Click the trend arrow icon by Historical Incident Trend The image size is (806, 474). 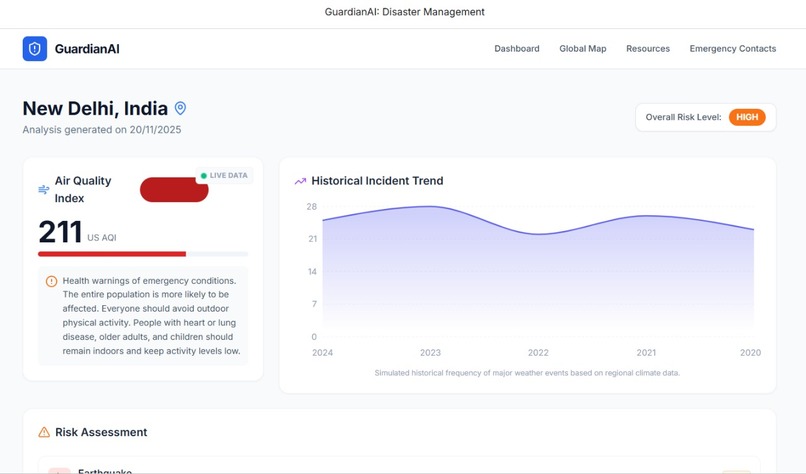[300, 181]
